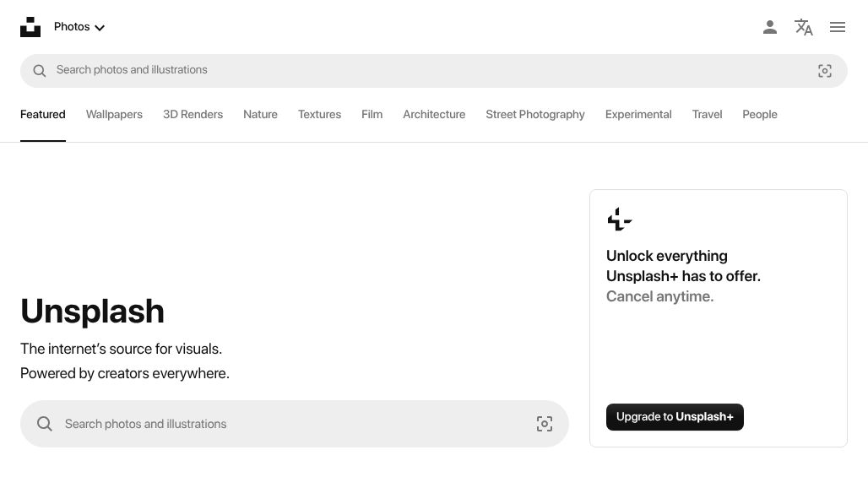Select the Featured tab
This screenshot has width=868, height=488.
(42, 114)
